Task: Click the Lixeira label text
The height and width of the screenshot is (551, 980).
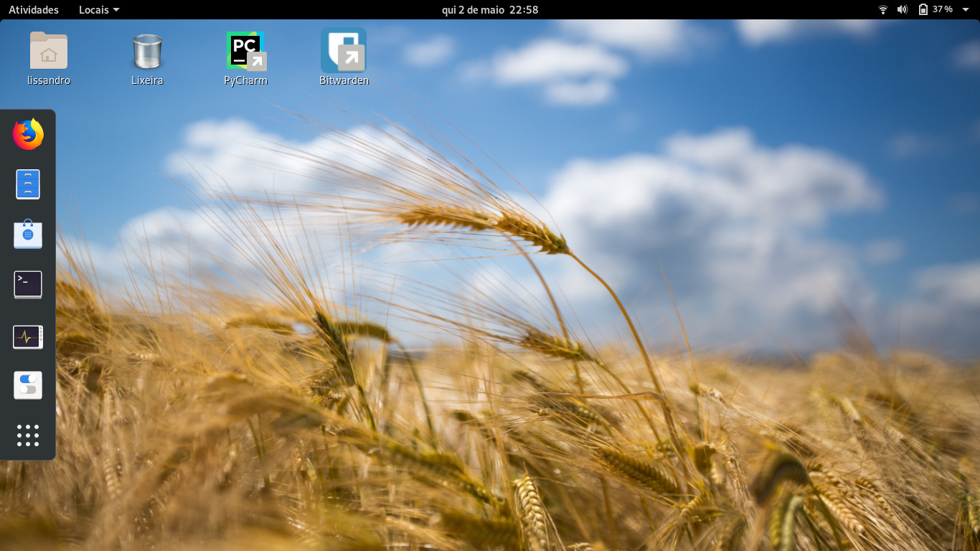Action: click(x=147, y=80)
